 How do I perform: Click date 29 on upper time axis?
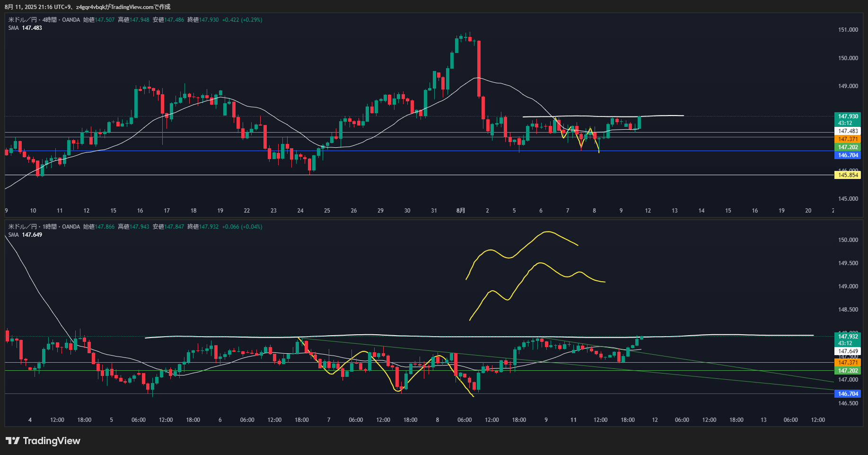[x=380, y=211]
